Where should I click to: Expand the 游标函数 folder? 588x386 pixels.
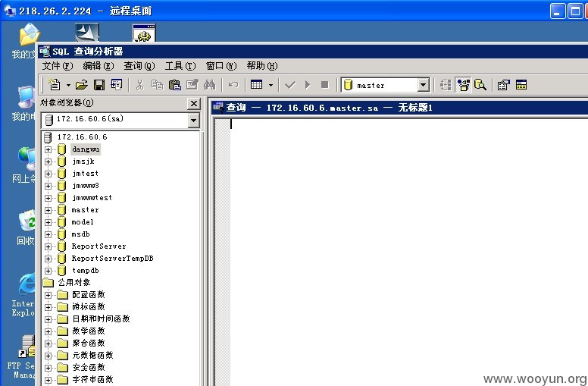point(48,307)
